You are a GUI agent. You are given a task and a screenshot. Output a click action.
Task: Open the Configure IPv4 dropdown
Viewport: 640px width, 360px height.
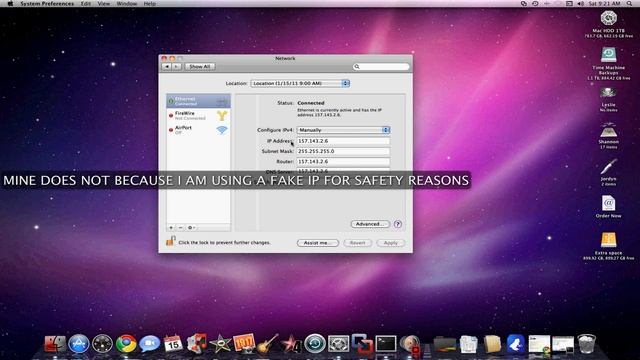343,130
